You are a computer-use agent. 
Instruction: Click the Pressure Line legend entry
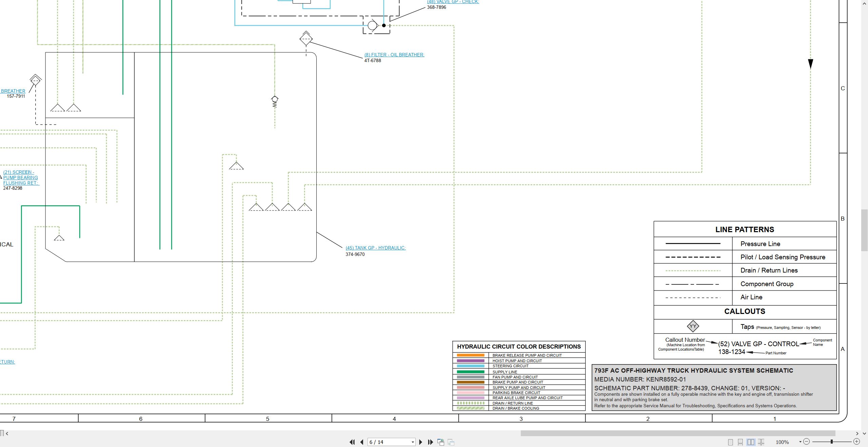click(x=760, y=244)
